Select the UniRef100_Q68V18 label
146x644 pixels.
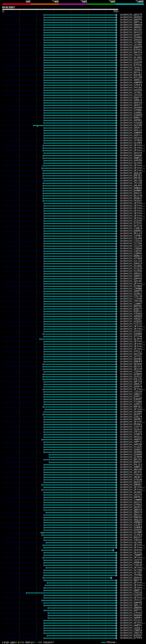131,103
